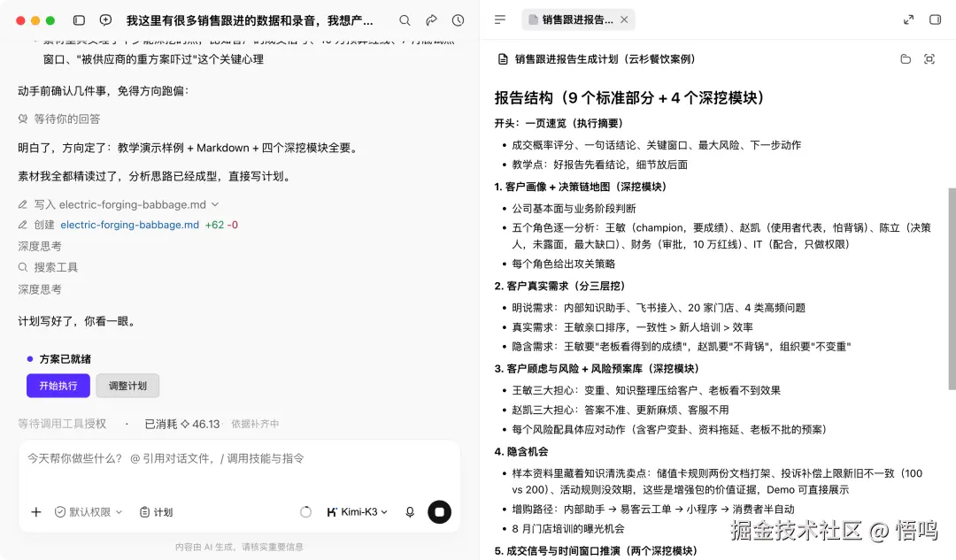956x560 pixels.
Task: Click the 已消耗 46.13 credits text
Action: point(182,424)
